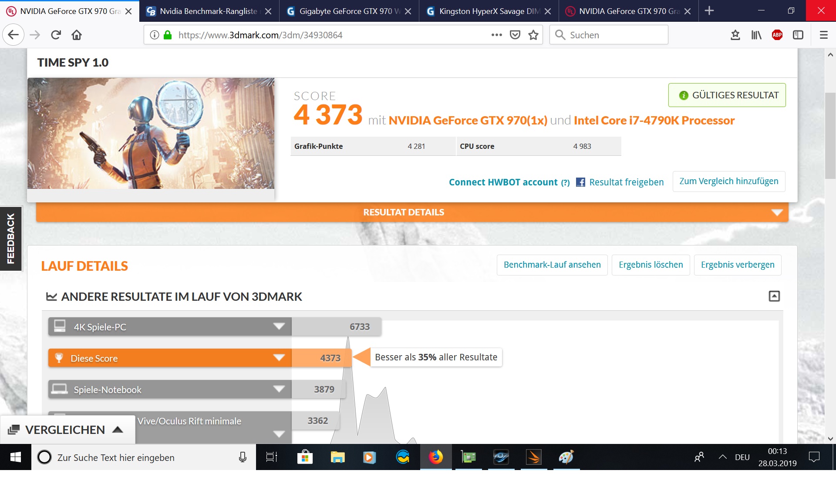
Task: Click Zum Vergleich hinzufügen button
Action: click(728, 181)
